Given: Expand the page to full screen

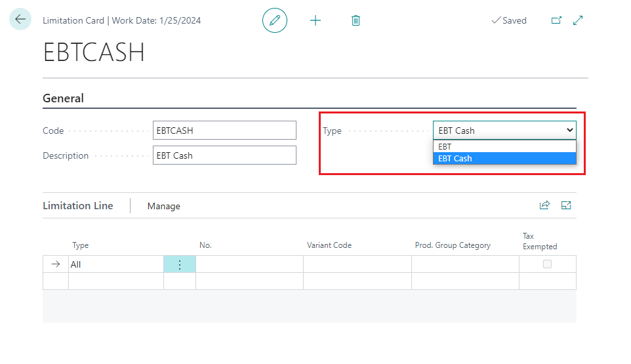Looking at the screenshot, I should tap(578, 20).
